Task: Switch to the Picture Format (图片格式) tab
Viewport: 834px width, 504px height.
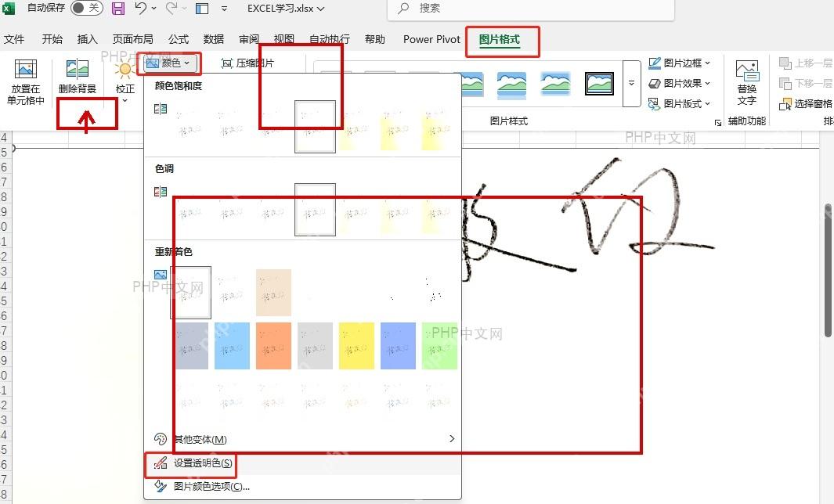Action: click(499, 39)
